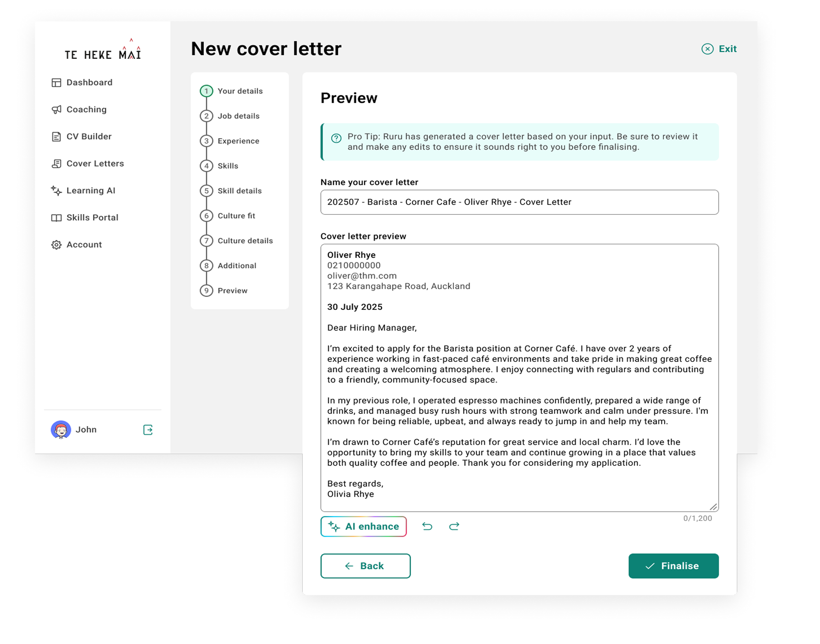Click the Coaching megaphone icon
820x644 pixels.
point(56,110)
